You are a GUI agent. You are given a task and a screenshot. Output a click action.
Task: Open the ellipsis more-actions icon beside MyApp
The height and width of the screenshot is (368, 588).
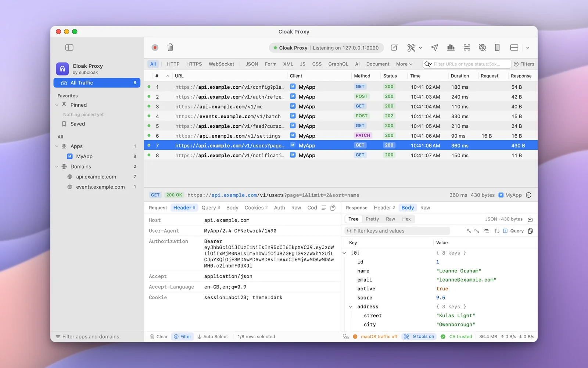pyautogui.click(x=529, y=195)
